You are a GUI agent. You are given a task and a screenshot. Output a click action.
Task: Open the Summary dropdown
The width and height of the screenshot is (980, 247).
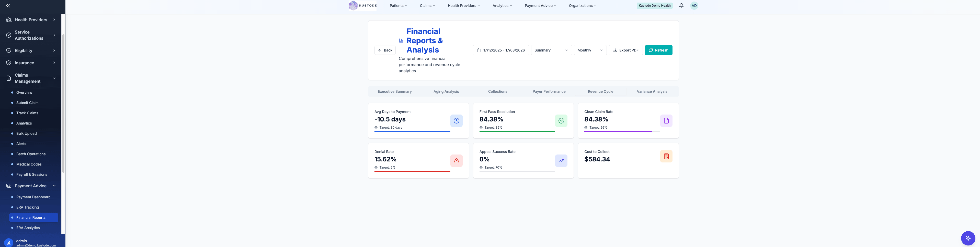coord(551,50)
